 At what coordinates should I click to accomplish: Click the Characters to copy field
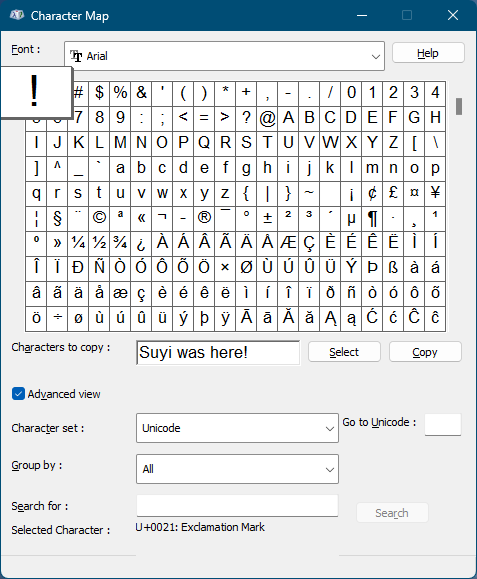point(218,353)
